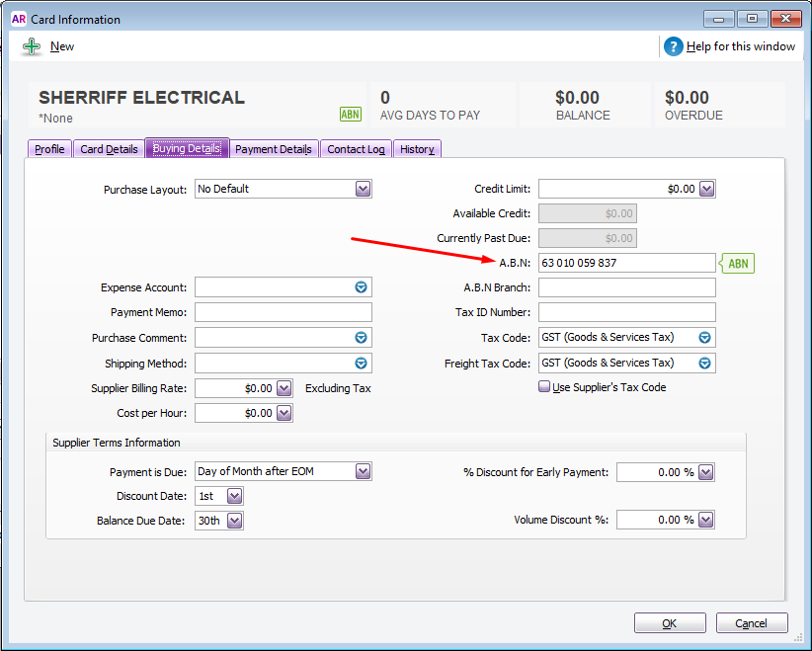812x651 pixels.
Task: Expand the Discount Date dropdown
Action: [234, 496]
